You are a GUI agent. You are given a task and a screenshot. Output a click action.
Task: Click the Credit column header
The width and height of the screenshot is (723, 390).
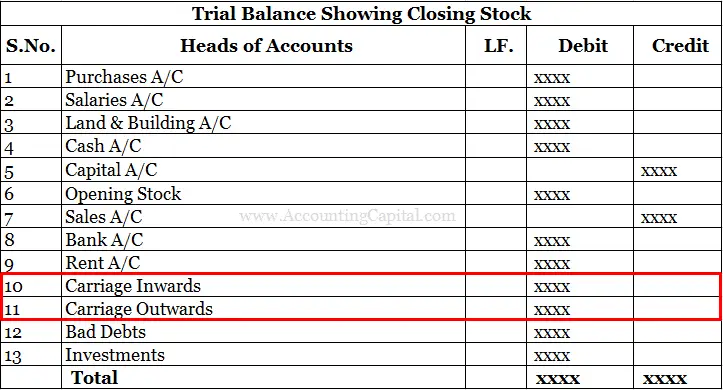(x=680, y=46)
